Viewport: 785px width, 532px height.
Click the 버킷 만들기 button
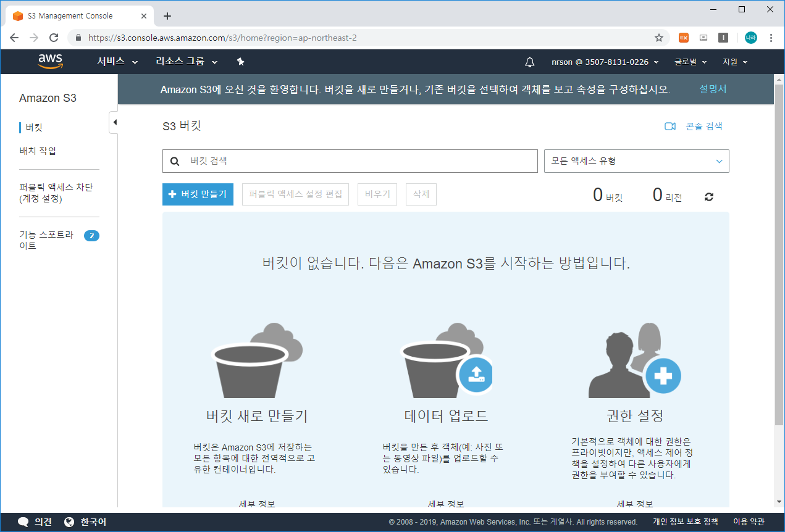click(x=198, y=194)
